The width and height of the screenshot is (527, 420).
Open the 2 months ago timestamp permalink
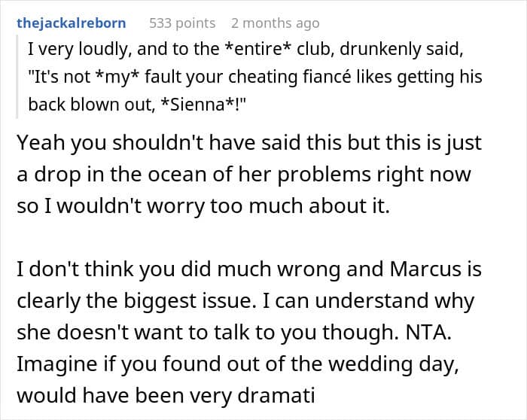tap(276, 23)
